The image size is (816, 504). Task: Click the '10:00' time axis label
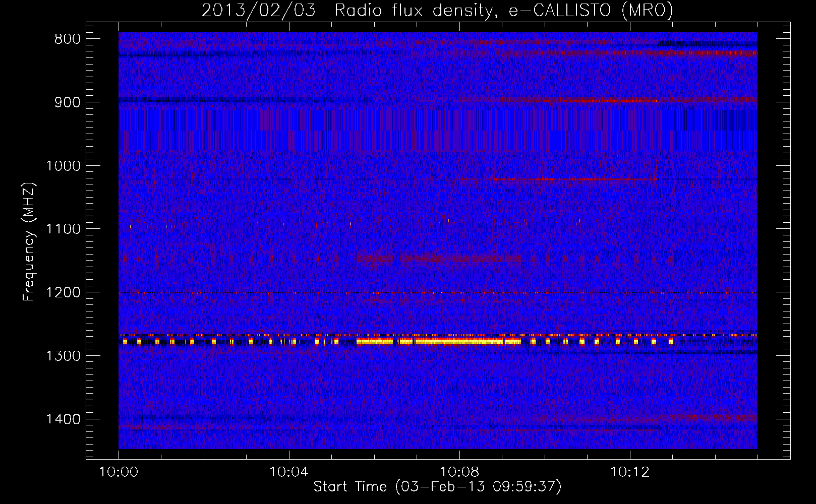click(x=119, y=472)
